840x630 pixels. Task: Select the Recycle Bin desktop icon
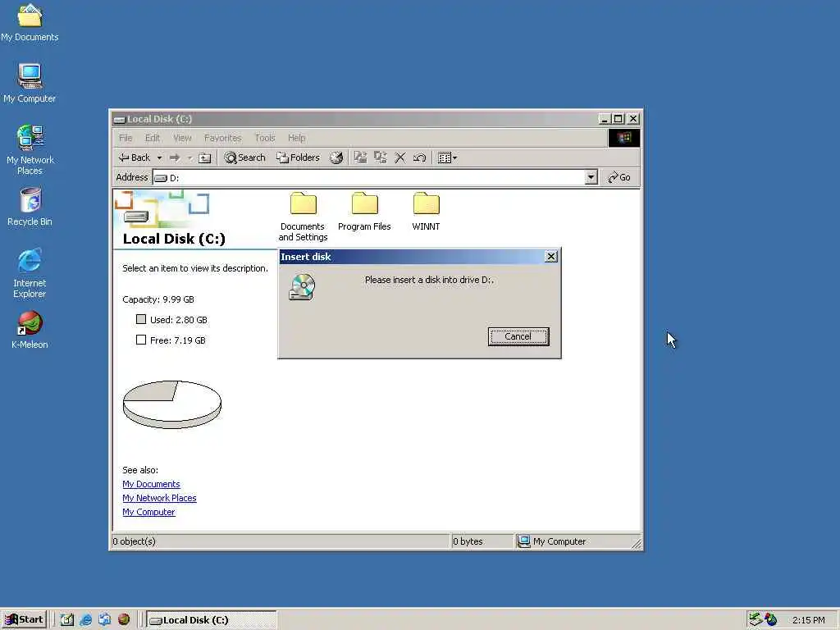[x=30, y=207]
